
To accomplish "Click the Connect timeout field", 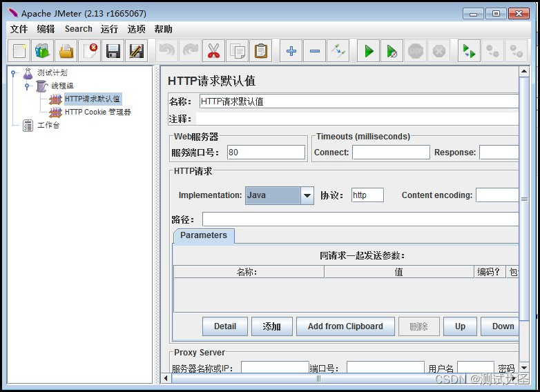I will click(x=391, y=153).
